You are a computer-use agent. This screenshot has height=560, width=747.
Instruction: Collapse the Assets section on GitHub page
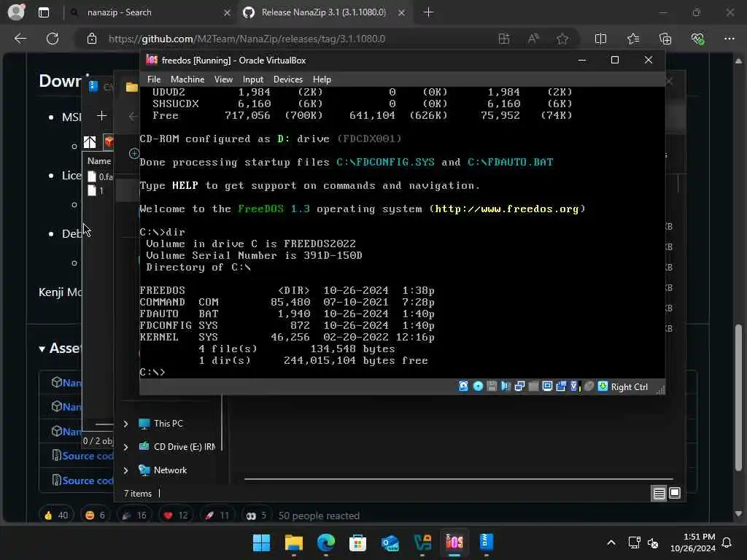(42, 349)
